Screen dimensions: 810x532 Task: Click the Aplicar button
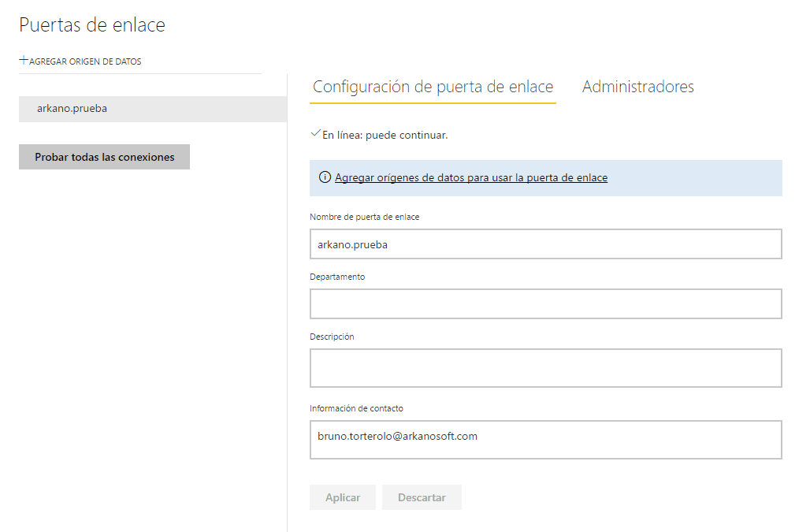point(343,497)
